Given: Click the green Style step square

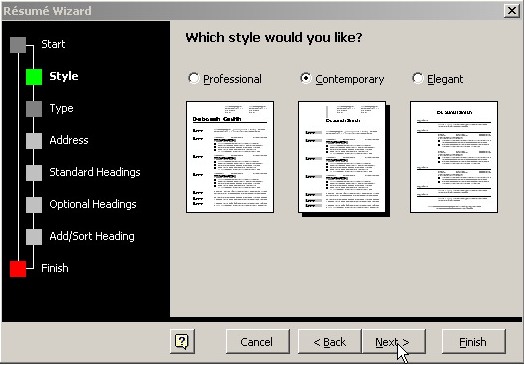Looking at the screenshot, I should click(34, 77).
